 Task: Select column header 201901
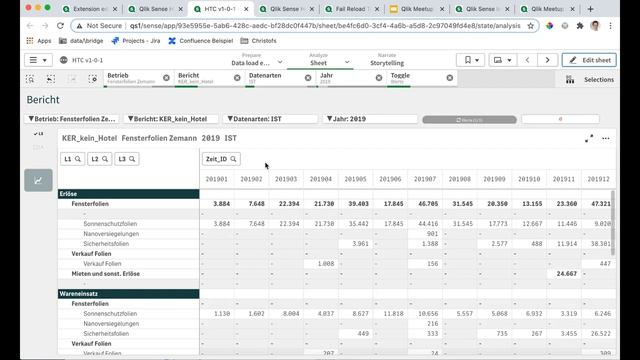coord(217,179)
